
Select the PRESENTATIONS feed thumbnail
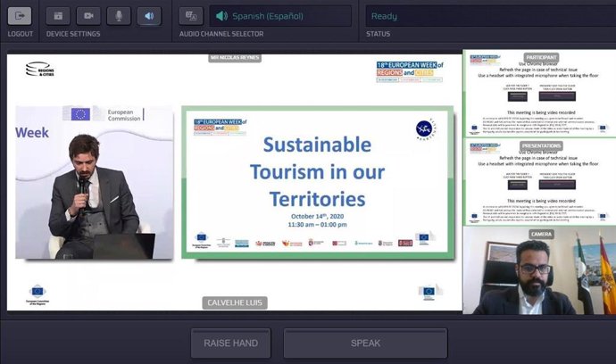tap(540, 182)
